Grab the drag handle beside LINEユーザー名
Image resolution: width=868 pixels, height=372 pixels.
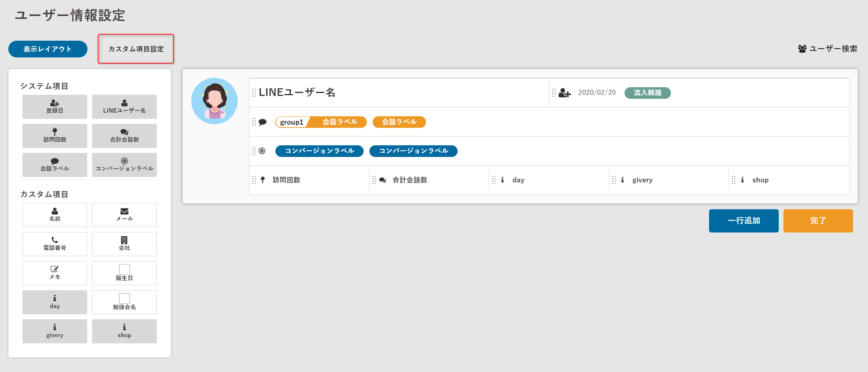(254, 93)
